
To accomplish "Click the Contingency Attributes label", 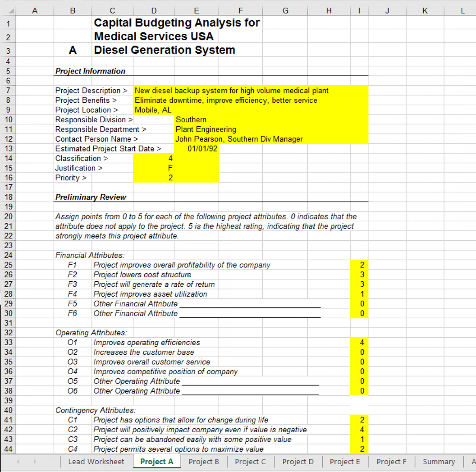I will 95,410.
